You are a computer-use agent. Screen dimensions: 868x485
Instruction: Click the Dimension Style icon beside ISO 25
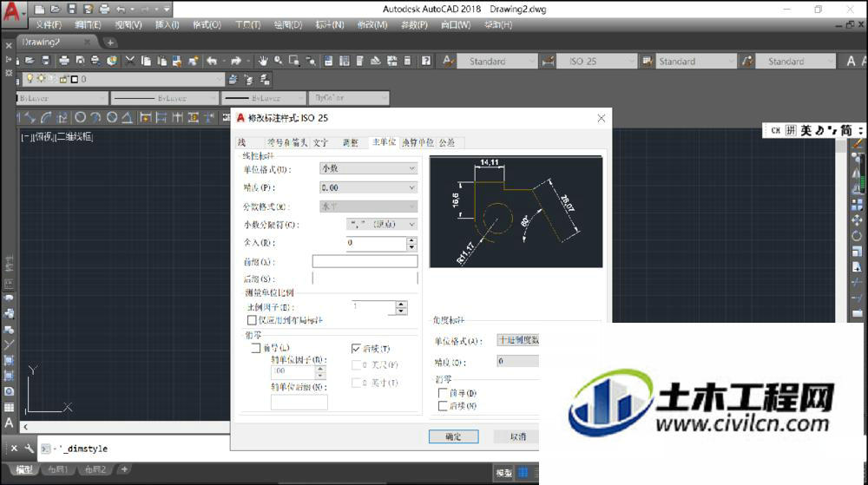point(548,62)
